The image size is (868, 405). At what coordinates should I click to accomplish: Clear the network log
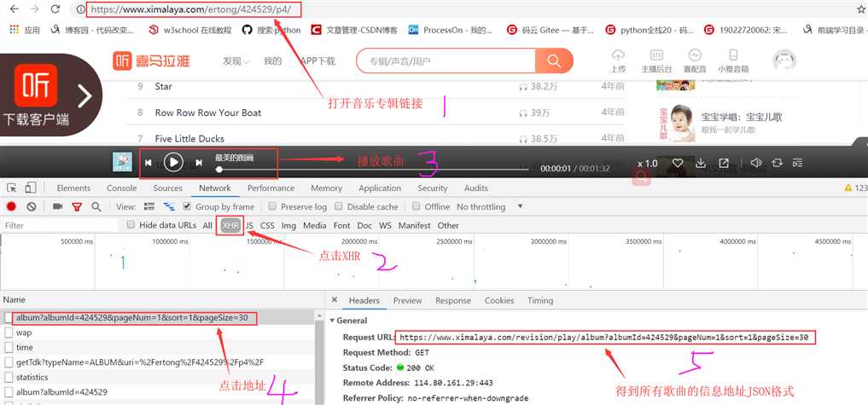(x=32, y=206)
